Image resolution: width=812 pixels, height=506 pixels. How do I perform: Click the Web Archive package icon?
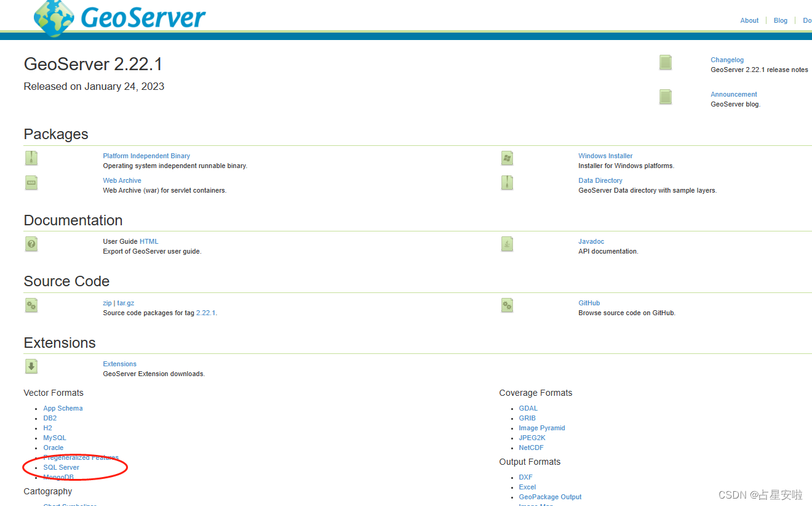(x=31, y=183)
